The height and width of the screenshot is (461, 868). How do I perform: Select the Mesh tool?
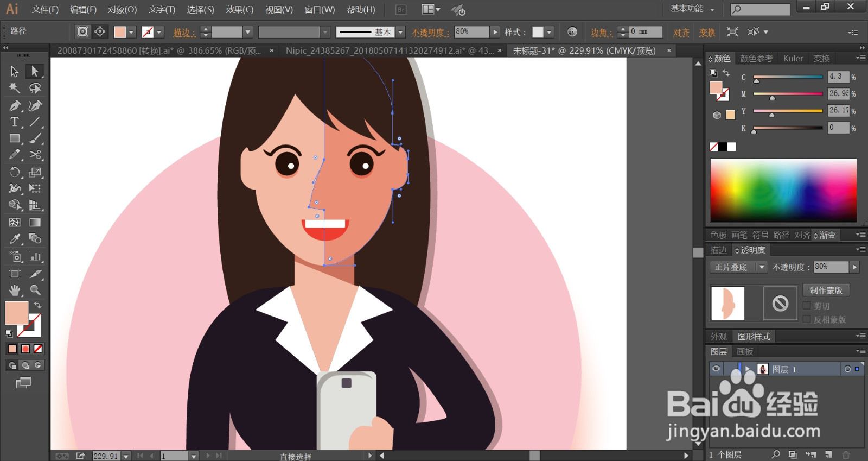pyautogui.click(x=15, y=222)
